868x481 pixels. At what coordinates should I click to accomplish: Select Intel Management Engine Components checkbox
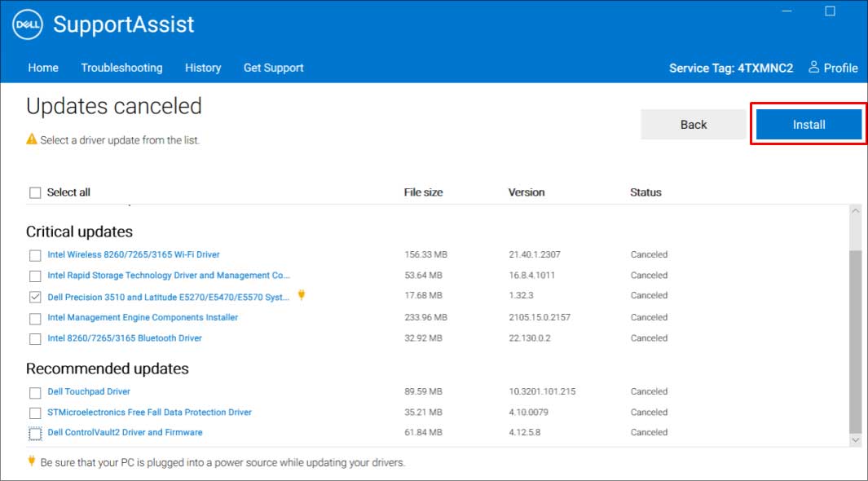[35, 318]
